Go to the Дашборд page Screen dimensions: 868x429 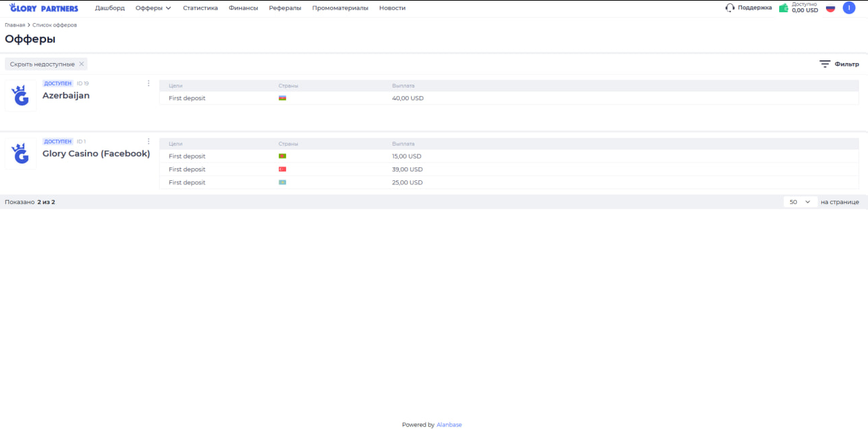110,8
